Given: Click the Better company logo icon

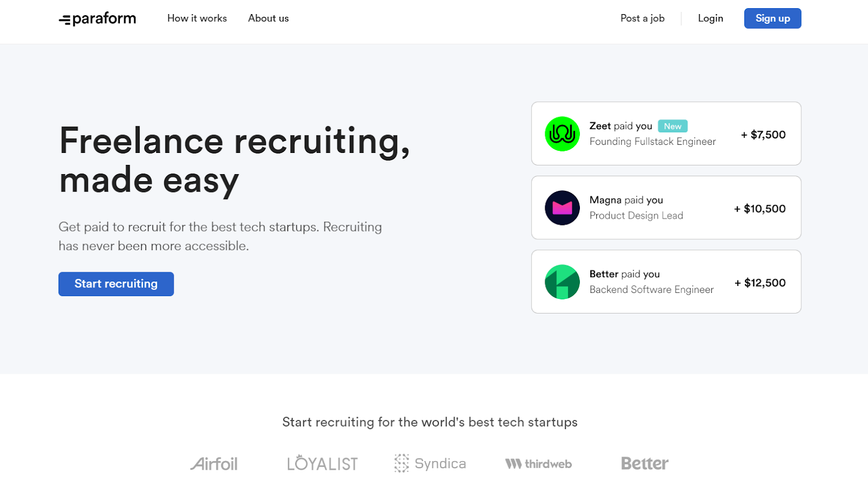Looking at the screenshot, I should (562, 281).
